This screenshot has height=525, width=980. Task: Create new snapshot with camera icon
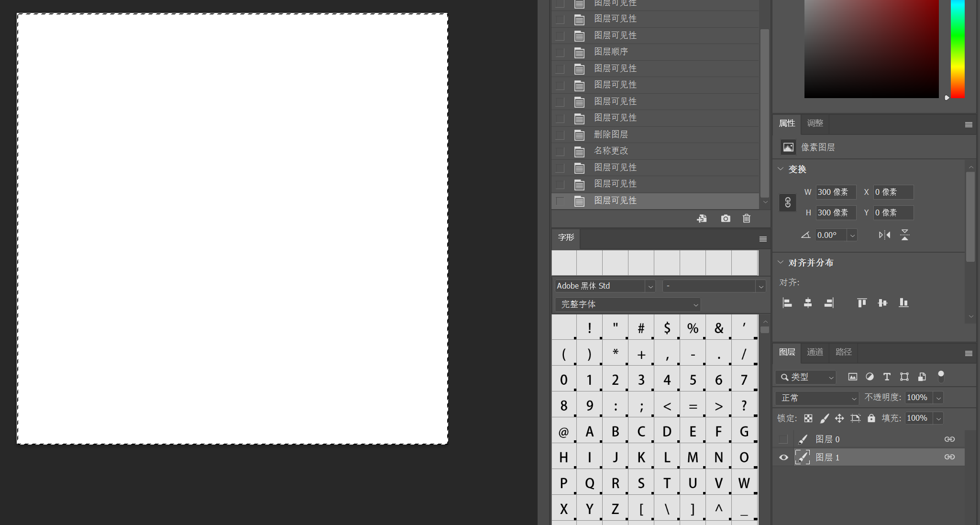[x=725, y=219]
